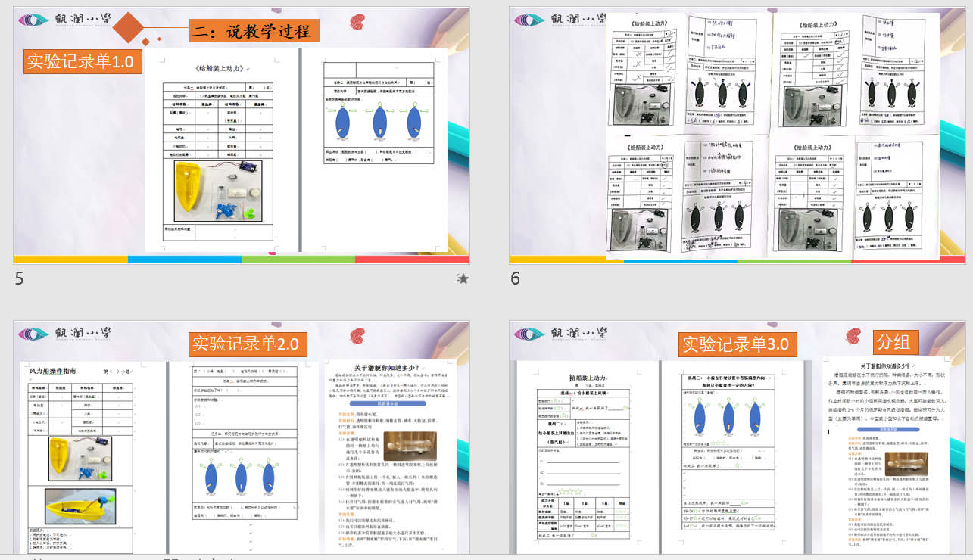This screenshot has height=560, width=973.
Task: Click the 风力船操作指南 heading on slide 7
Action: pyautogui.click(x=63, y=372)
